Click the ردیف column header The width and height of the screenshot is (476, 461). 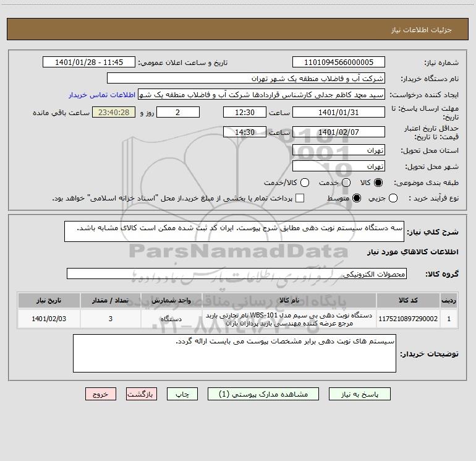[449, 301]
